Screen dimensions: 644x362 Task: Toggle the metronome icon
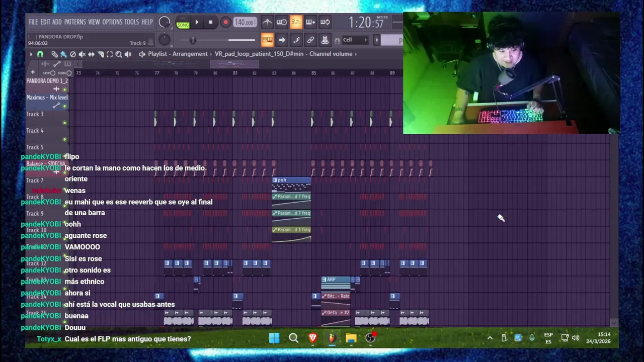(x=267, y=22)
